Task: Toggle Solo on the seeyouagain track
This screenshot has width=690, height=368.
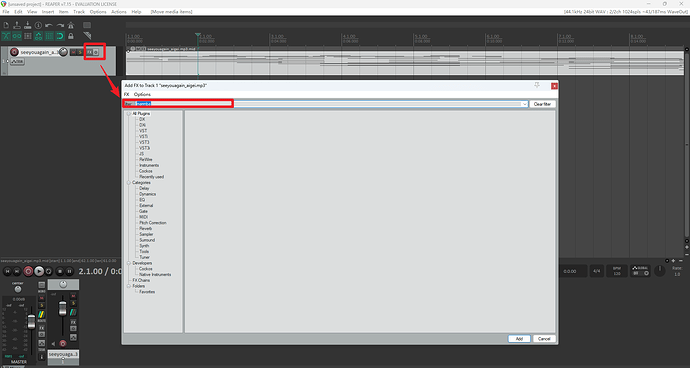Action: (x=80, y=52)
